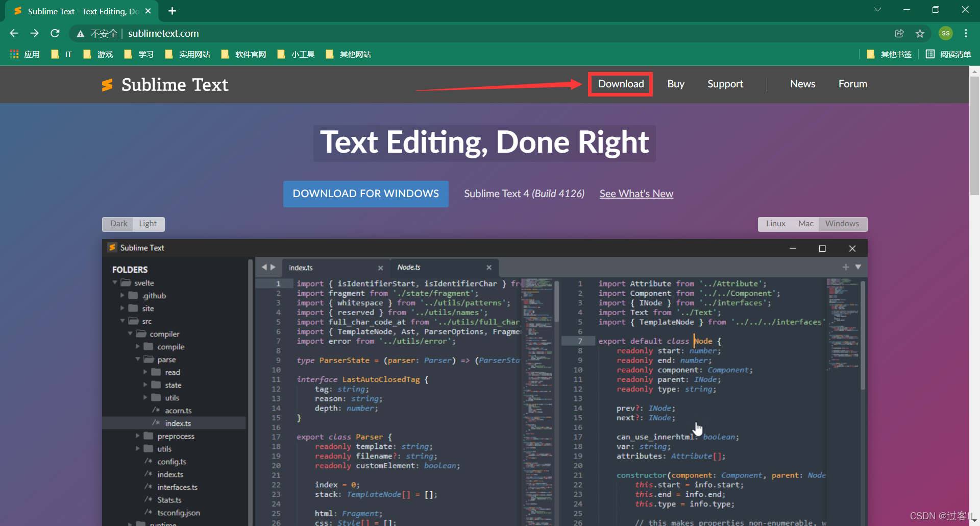Image resolution: width=980 pixels, height=526 pixels.
Task: Bookmark this page with star
Action: pos(920,33)
